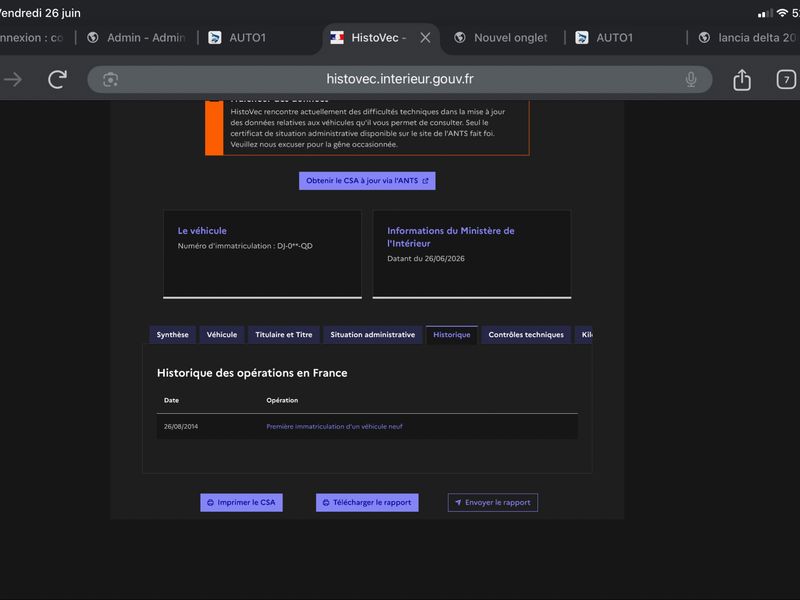This screenshot has height=600, width=800.
Task: Open the Synthèse tab
Action: [x=172, y=335]
